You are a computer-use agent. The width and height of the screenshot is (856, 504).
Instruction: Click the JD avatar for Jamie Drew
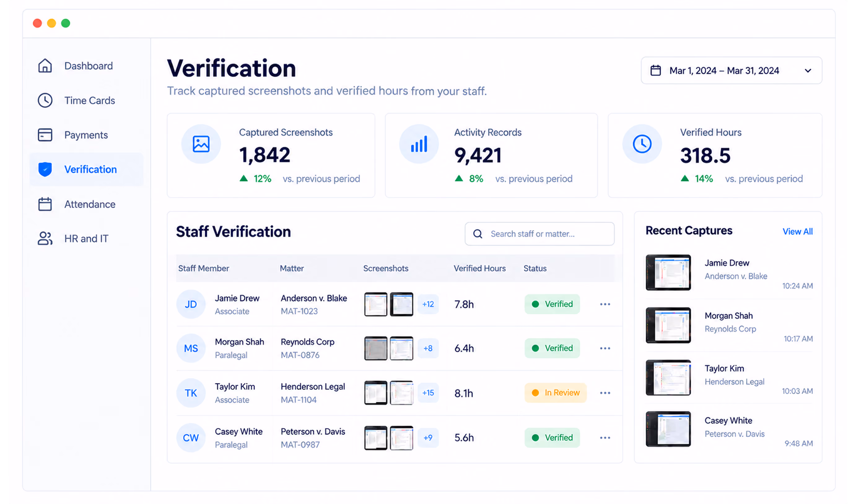(191, 304)
